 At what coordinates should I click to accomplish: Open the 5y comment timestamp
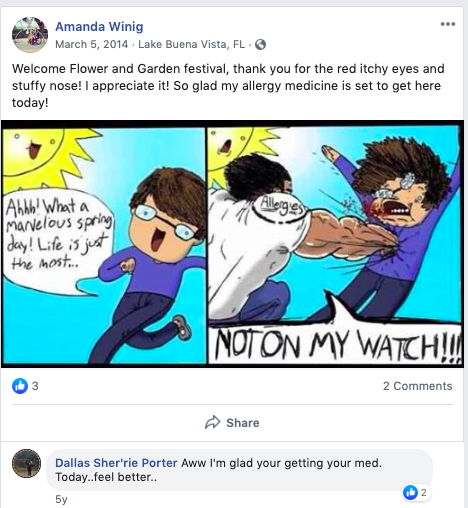point(61,499)
